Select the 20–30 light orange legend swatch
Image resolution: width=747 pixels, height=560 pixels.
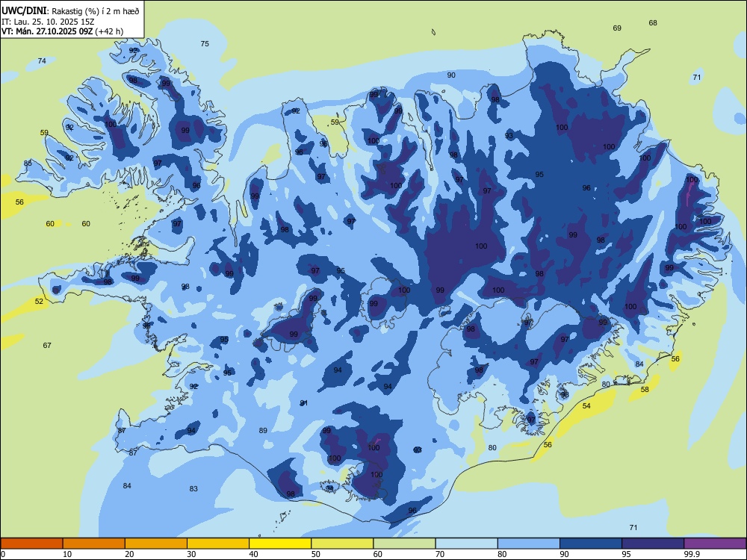pos(156,544)
